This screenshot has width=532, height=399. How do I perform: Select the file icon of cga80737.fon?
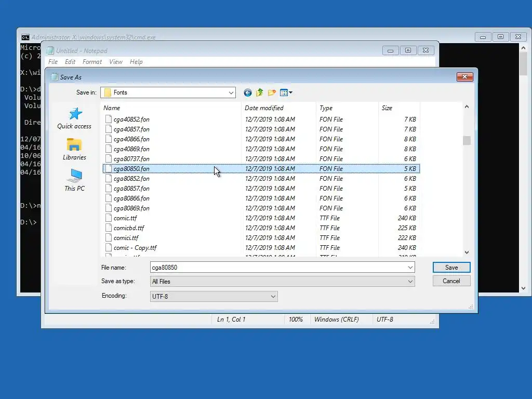(108, 158)
